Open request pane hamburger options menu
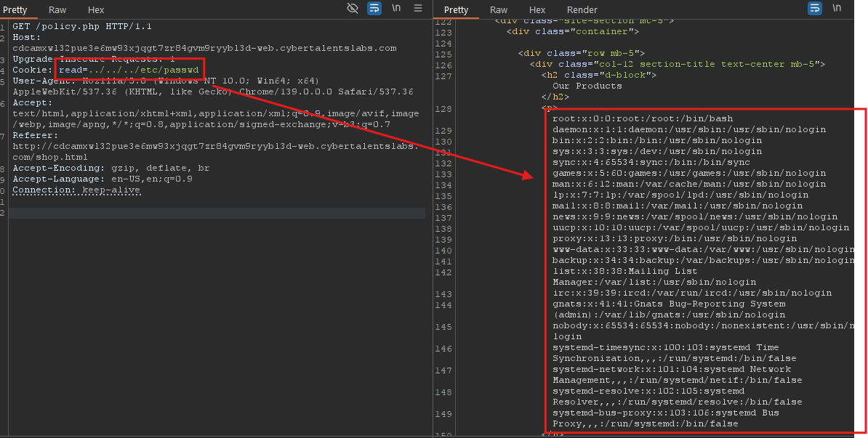This screenshot has width=868, height=438. 418,9
